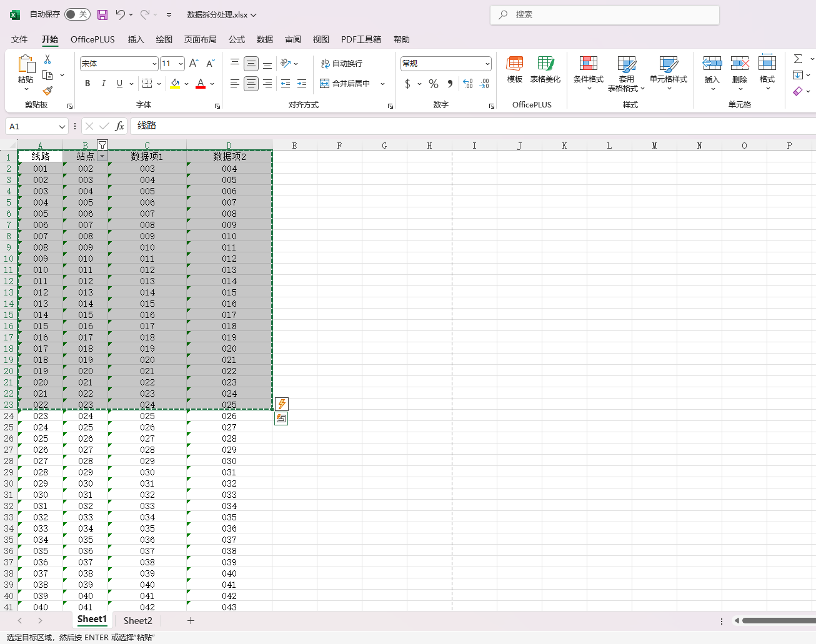The image size is (816, 644).
Task: Click the 表格美化 button
Action: click(545, 69)
